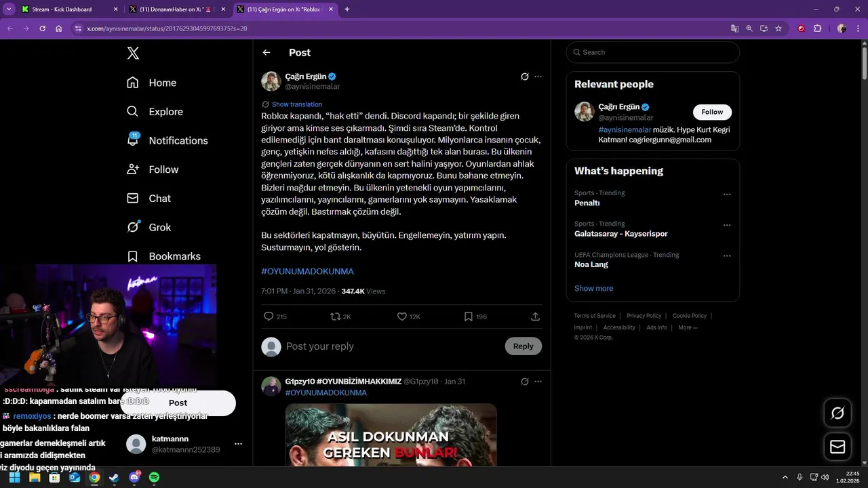868x488 pixels.
Task: Bookmark this page with the star icon
Action: (778, 28)
